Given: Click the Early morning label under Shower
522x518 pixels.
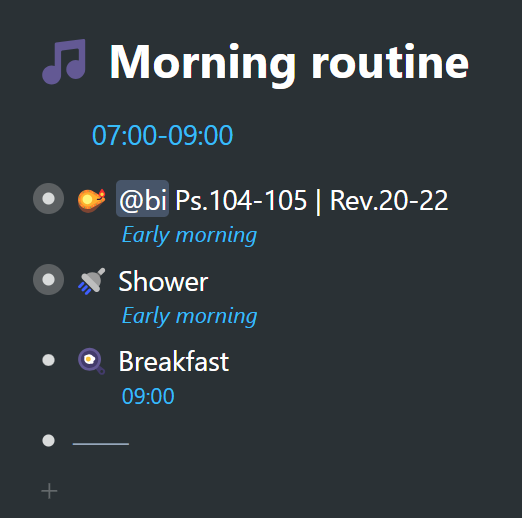Looking at the screenshot, I should click(189, 316).
